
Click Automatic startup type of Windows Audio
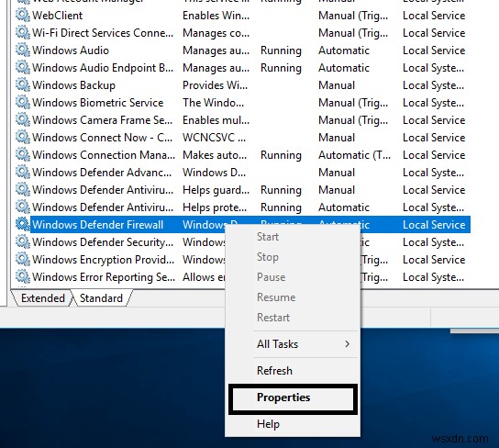coord(344,50)
